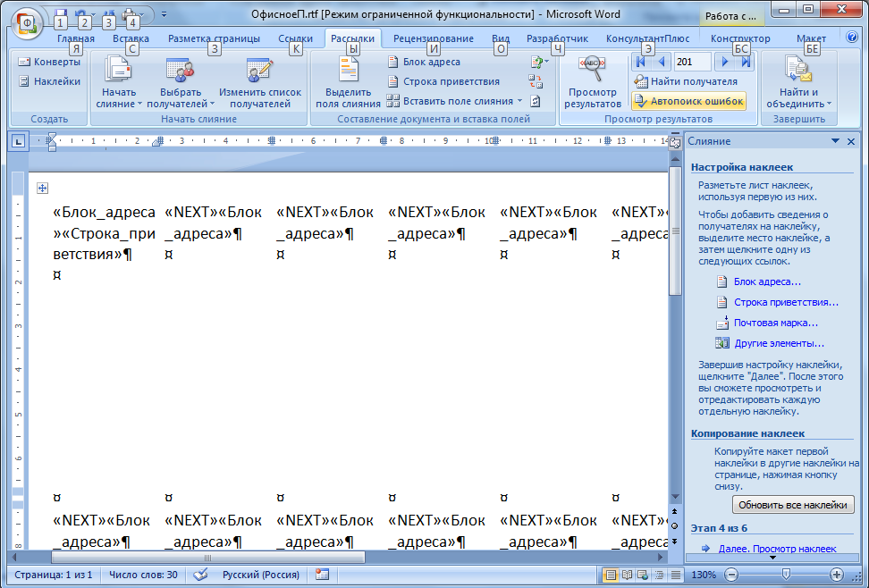Expand Выбрать получателей dropdown arrow
This screenshot has height=588, width=869.
[x=212, y=104]
